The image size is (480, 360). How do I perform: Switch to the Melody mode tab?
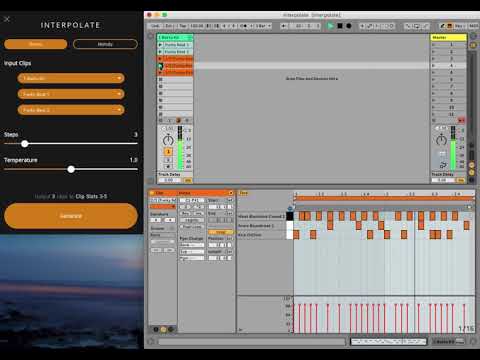105,44
